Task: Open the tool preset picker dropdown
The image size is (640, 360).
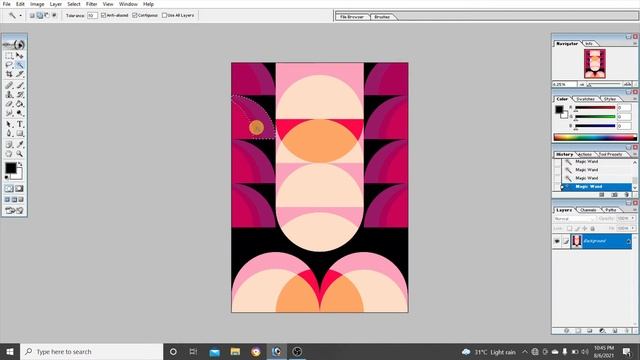Action: (21, 16)
